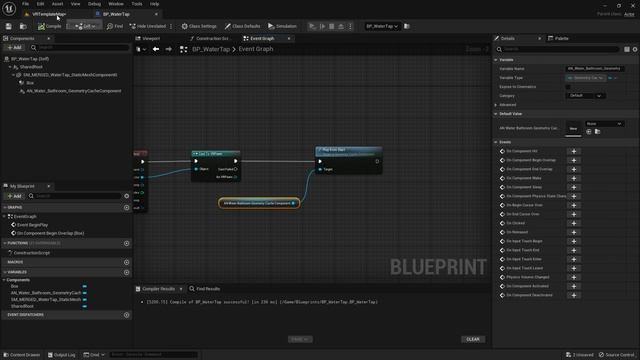The image size is (640, 360).
Task: Select ConstructionScript function
Action: coord(31,253)
